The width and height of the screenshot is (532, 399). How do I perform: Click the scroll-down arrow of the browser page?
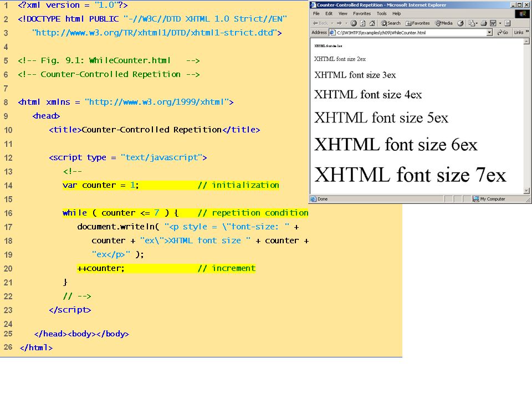point(526,191)
